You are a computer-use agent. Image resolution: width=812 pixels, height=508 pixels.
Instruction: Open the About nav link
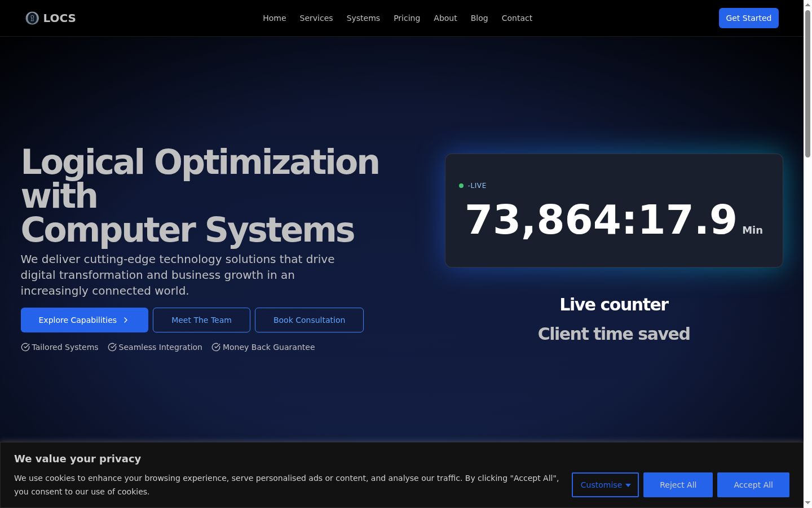coord(445,18)
